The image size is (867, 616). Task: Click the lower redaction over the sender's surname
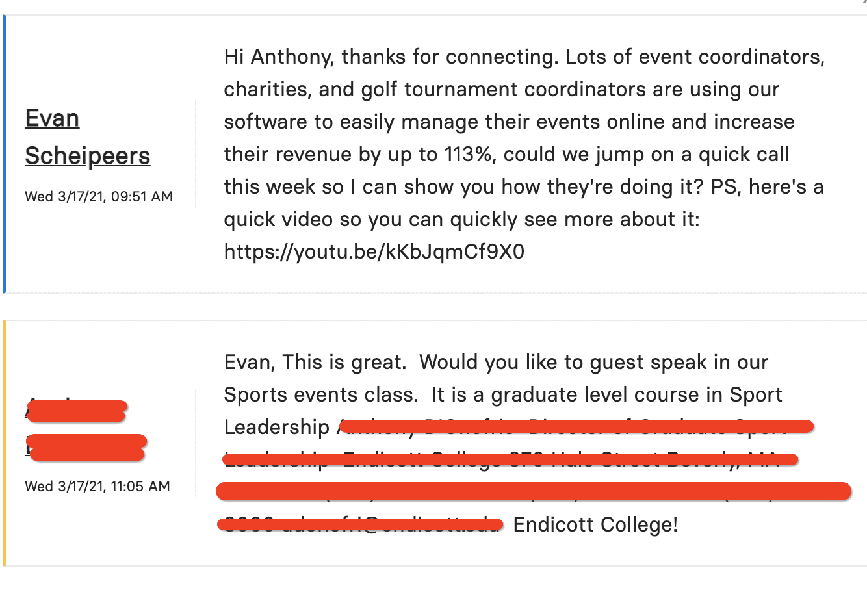[87, 448]
